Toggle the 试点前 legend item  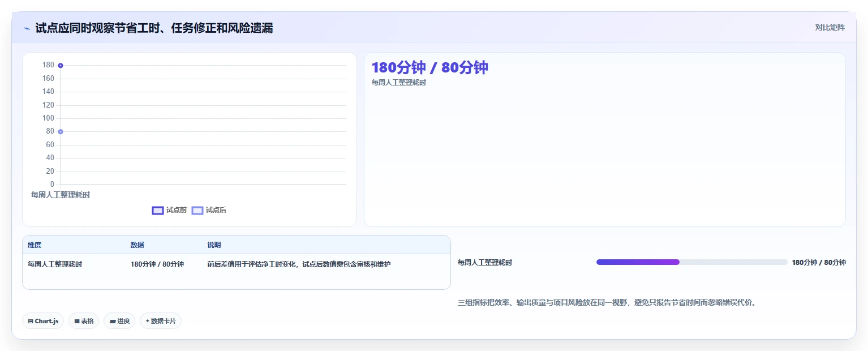click(x=169, y=210)
